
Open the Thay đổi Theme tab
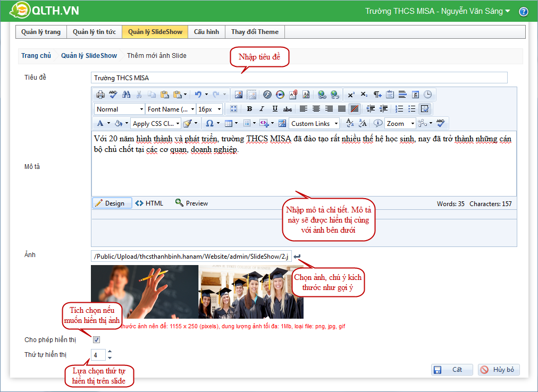(255, 32)
